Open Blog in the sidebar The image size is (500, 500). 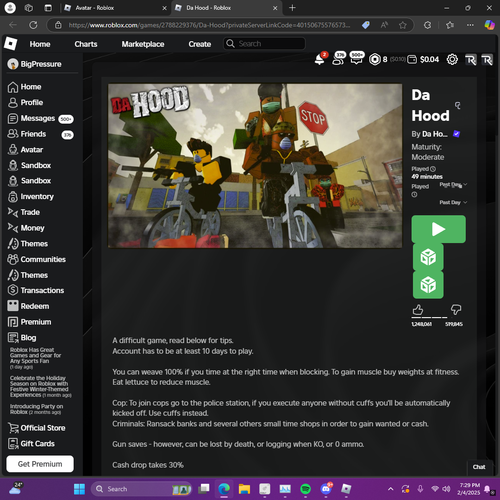pos(22,338)
